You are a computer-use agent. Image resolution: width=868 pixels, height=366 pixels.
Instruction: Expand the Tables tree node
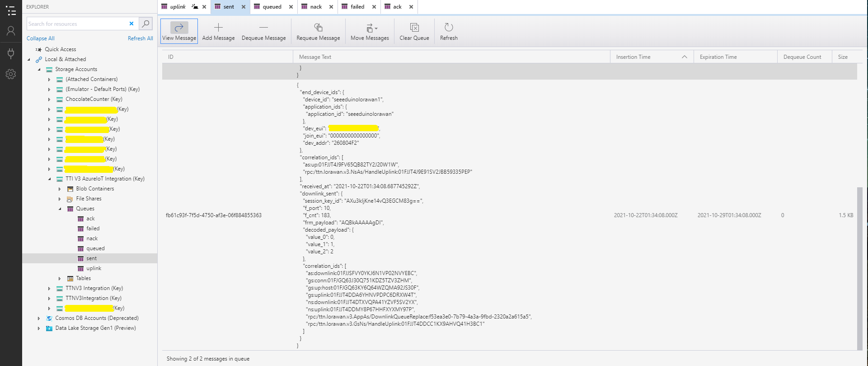60,278
